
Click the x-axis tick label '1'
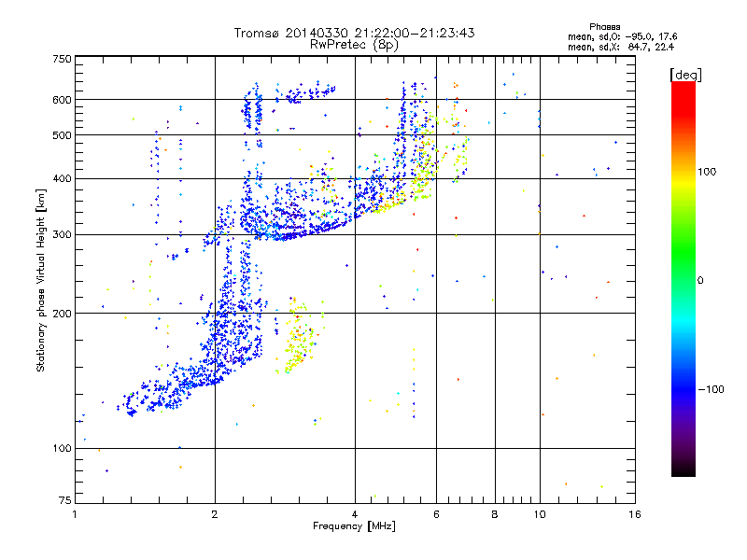coord(75,514)
